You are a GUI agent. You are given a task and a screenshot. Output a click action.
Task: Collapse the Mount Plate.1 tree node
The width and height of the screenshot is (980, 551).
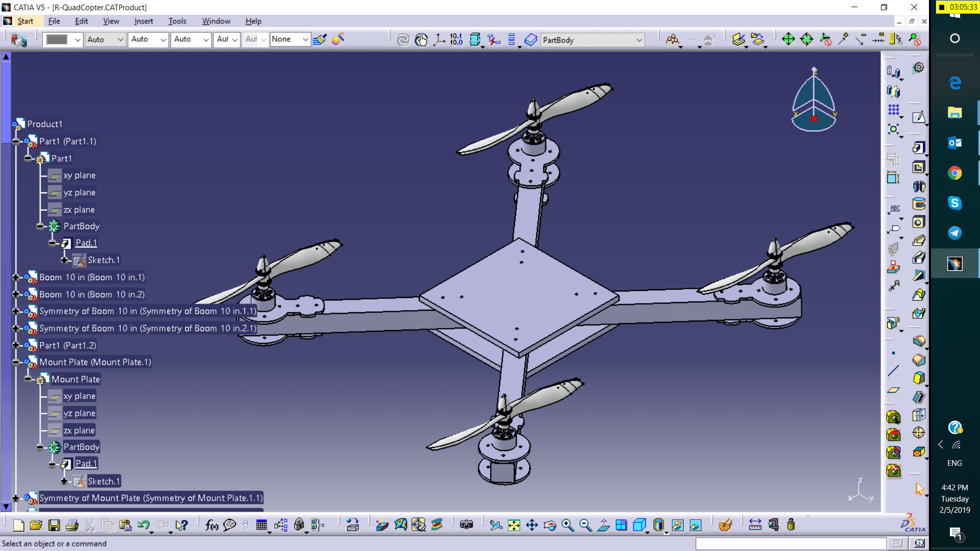click(x=16, y=362)
